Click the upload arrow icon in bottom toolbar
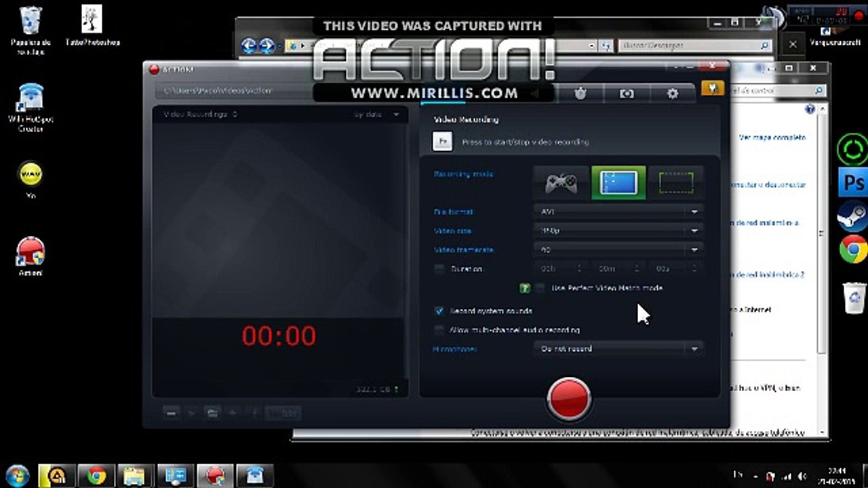 coord(233,412)
